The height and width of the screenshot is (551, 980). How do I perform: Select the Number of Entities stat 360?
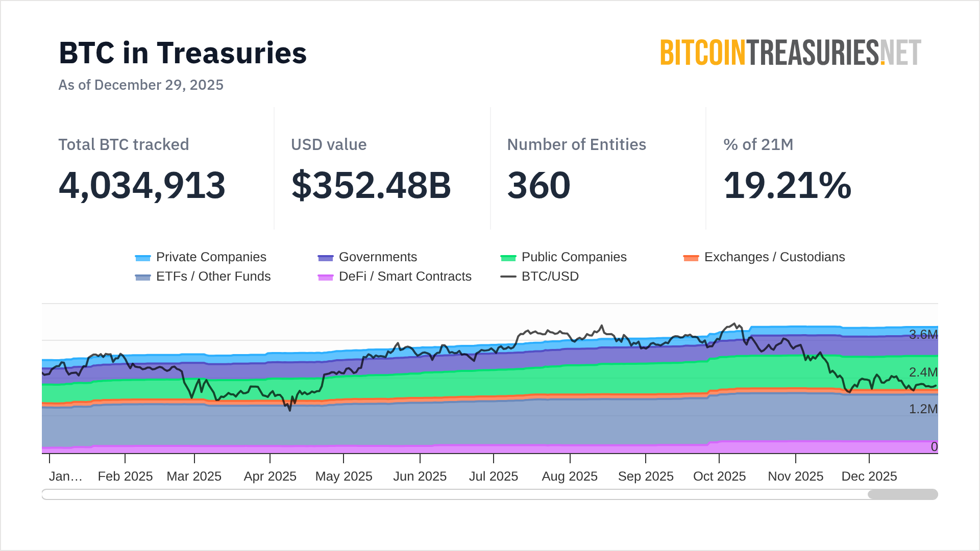pyautogui.click(x=538, y=185)
